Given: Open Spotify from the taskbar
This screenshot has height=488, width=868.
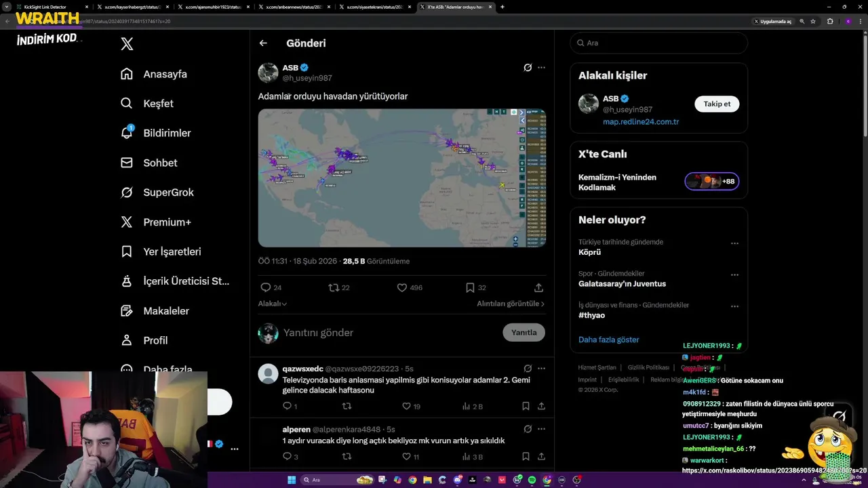Looking at the screenshot, I should point(532,480).
